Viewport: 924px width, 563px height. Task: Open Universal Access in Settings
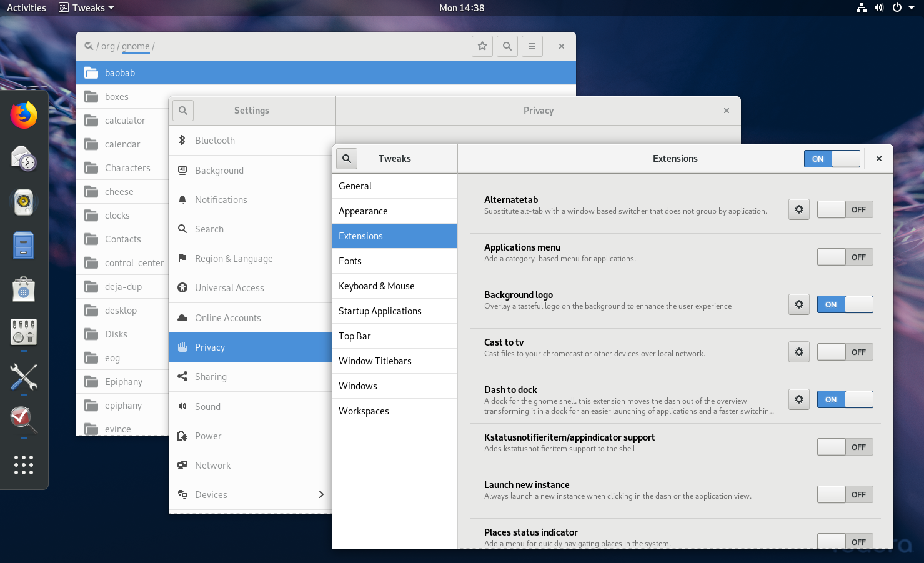251,288
